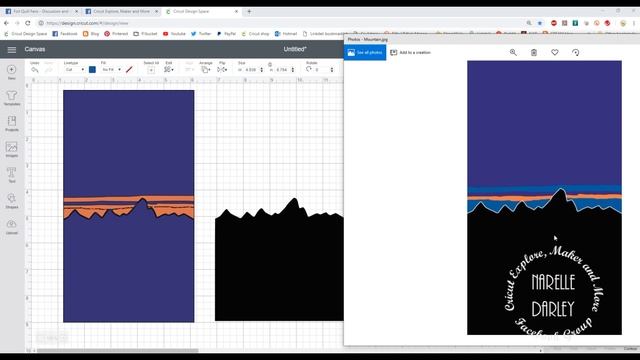
Task: Click the New project icon
Action: pos(11,72)
